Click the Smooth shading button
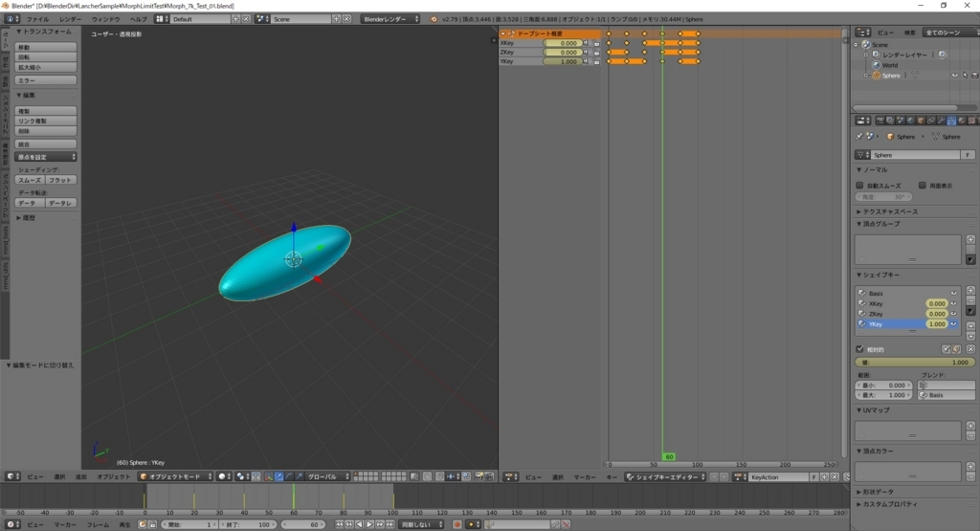This screenshot has width=980, height=531. tap(30, 180)
